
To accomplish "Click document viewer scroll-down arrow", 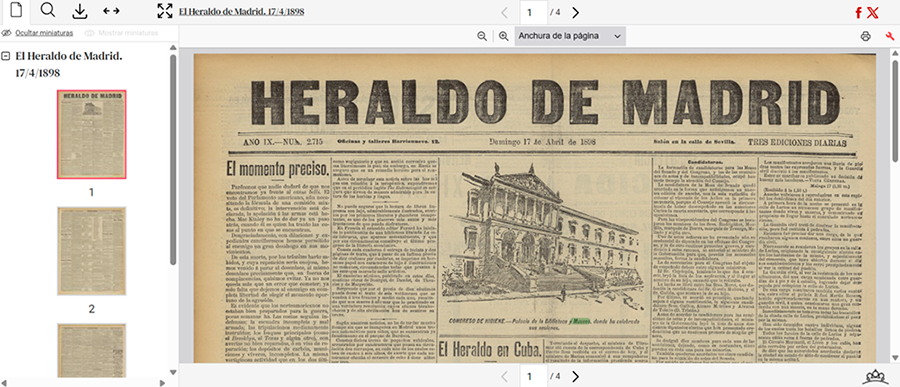I will pyautogui.click(x=895, y=358).
